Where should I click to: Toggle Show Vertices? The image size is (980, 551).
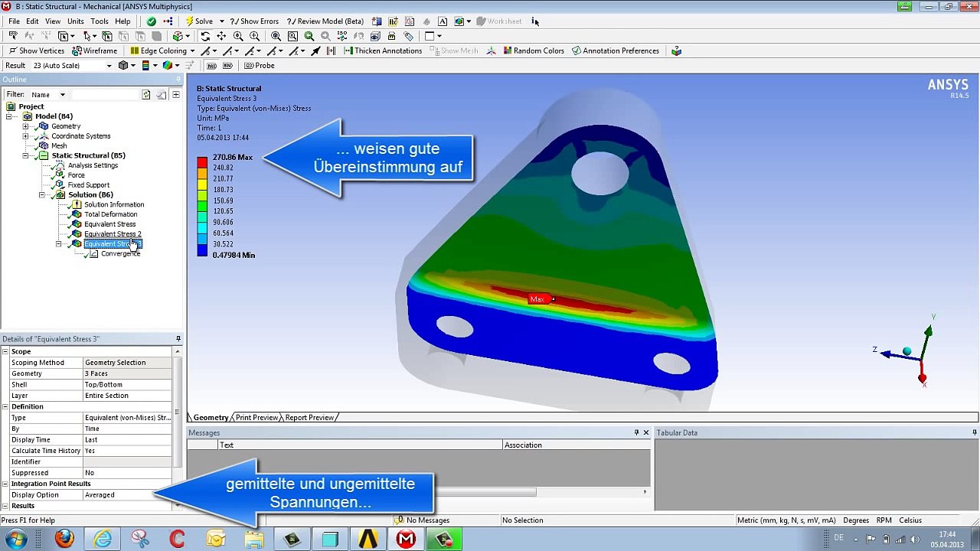click(x=36, y=51)
